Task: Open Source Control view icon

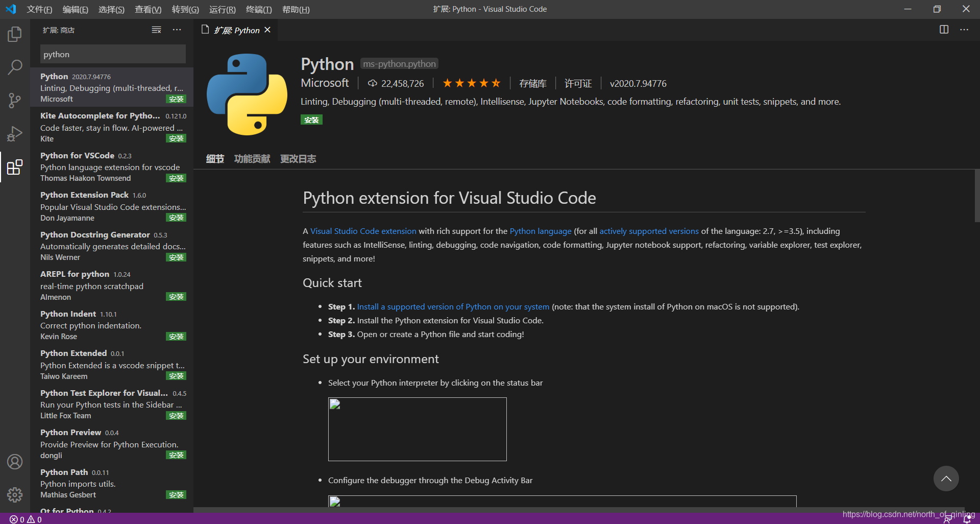Action: 15,100
